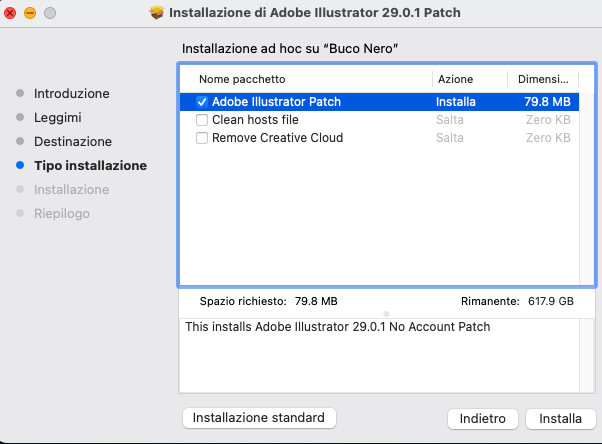Click the package icon in the title bar

coord(157,13)
